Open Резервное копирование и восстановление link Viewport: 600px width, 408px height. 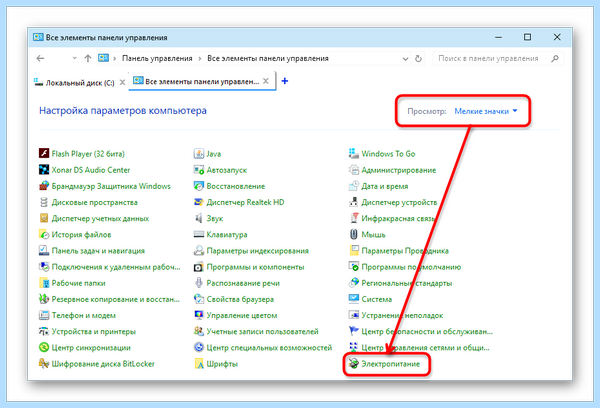click(116, 299)
